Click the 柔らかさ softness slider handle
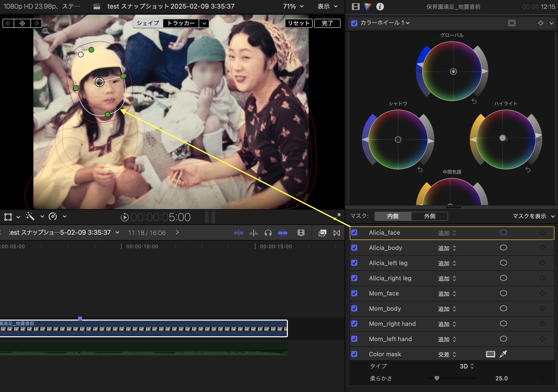The height and width of the screenshot is (392, 558). 437,378
